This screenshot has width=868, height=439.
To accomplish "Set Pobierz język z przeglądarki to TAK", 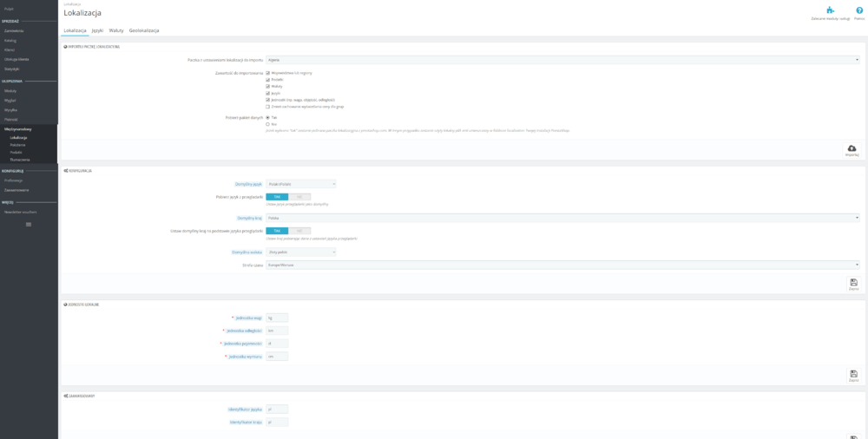I will pyautogui.click(x=278, y=197).
